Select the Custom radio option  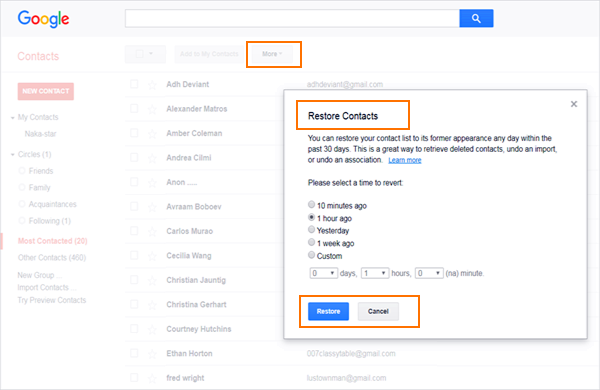pyautogui.click(x=311, y=255)
